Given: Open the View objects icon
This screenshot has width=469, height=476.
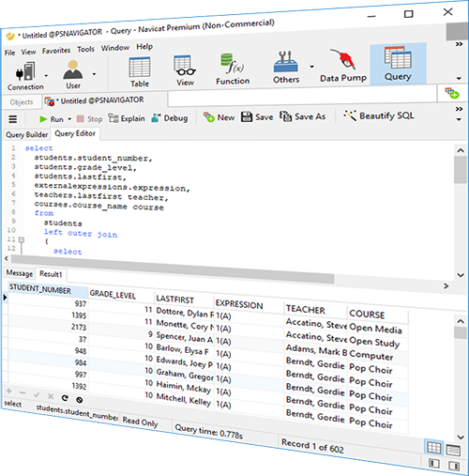Looking at the screenshot, I should [x=185, y=71].
